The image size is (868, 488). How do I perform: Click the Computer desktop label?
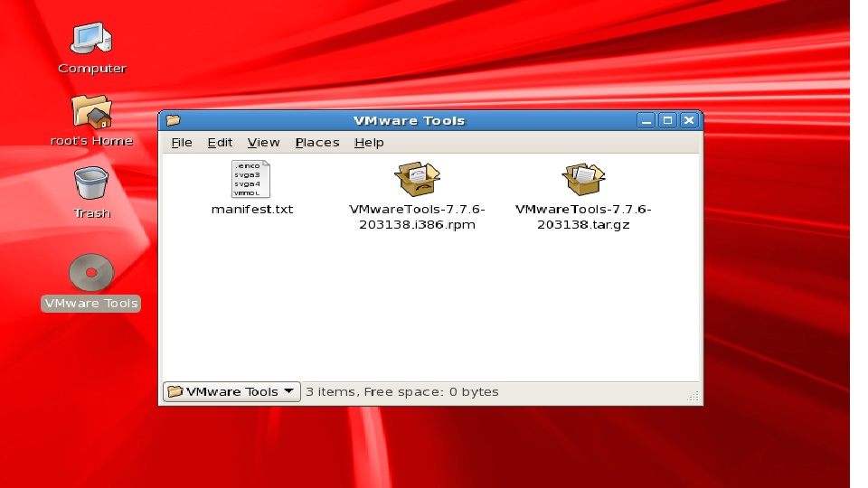(92, 68)
